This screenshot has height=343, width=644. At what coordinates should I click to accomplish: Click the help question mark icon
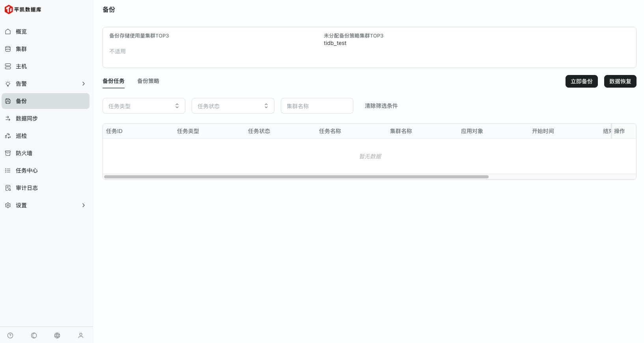click(10, 336)
